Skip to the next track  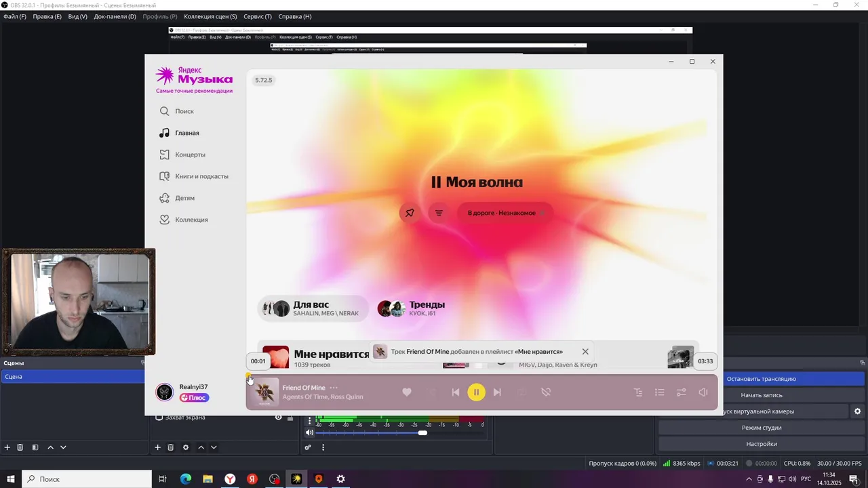[497, 392]
